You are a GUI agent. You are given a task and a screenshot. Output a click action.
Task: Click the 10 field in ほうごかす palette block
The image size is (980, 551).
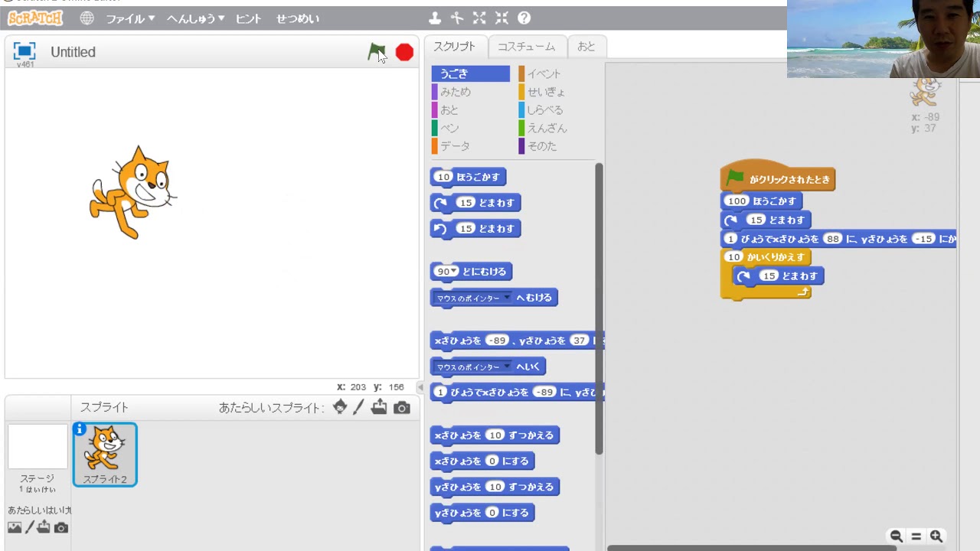pos(444,177)
